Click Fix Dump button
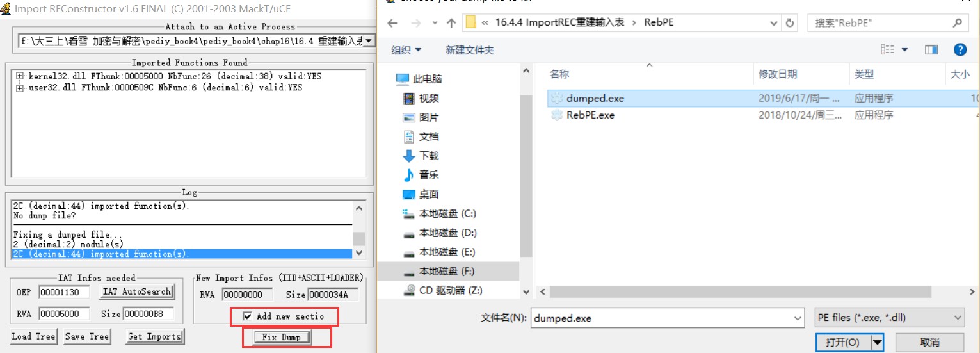The image size is (980, 353). [282, 337]
